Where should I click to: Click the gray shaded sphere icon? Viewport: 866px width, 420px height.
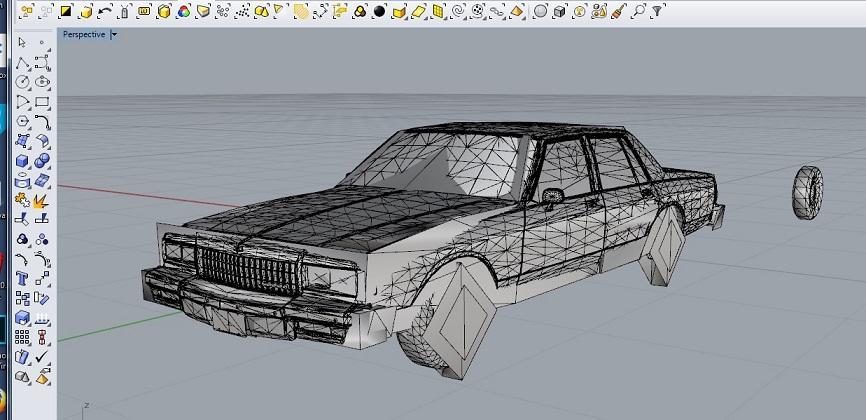tap(540, 12)
